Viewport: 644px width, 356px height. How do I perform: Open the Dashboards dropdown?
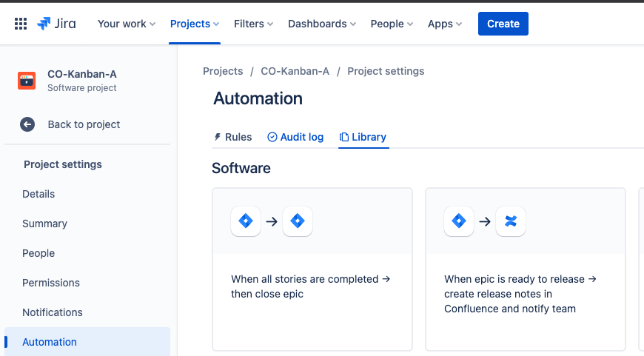[321, 24]
